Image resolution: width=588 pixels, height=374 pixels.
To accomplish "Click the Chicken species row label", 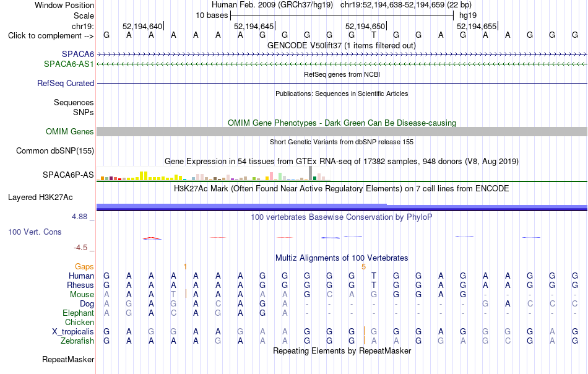I will tap(79, 322).
